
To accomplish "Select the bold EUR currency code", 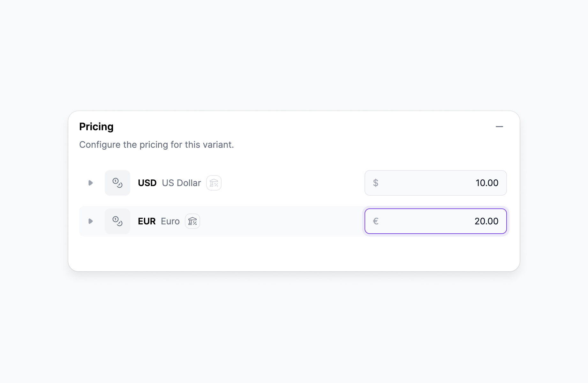I will pos(147,221).
